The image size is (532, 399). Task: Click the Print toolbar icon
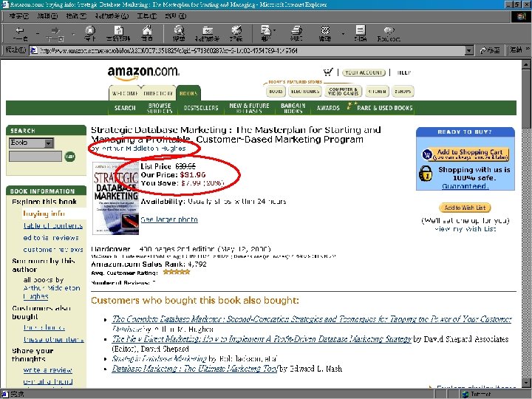click(x=296, y=33)
